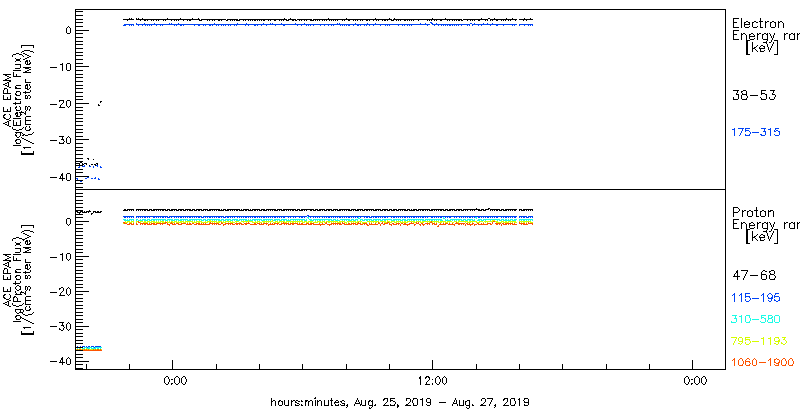This screenshot has height=410, width=800.
Task: Click the blue 175-315 electron legend label
Action: (x=756, y=132)
